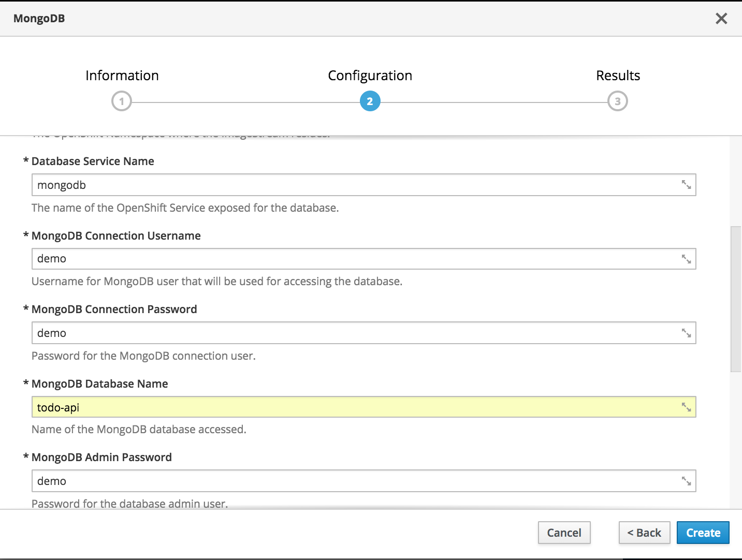Open the Configuration wizard step label
742x560 pixels.
pos(370,76)
